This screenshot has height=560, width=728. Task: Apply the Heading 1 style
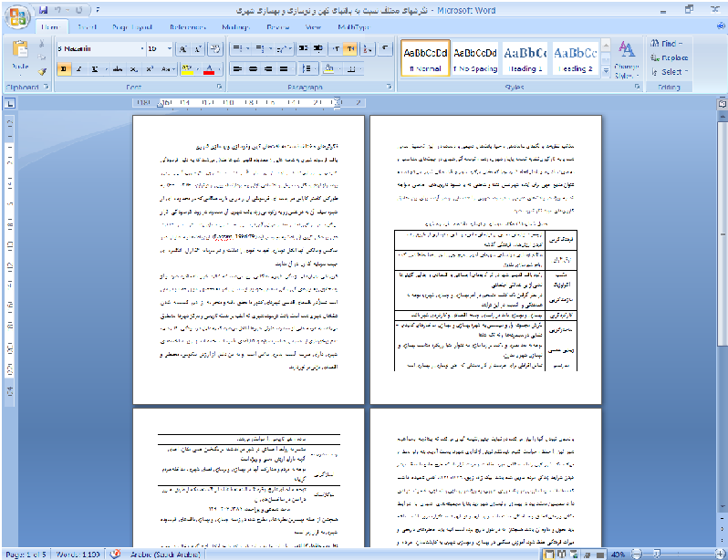point(525,57)
